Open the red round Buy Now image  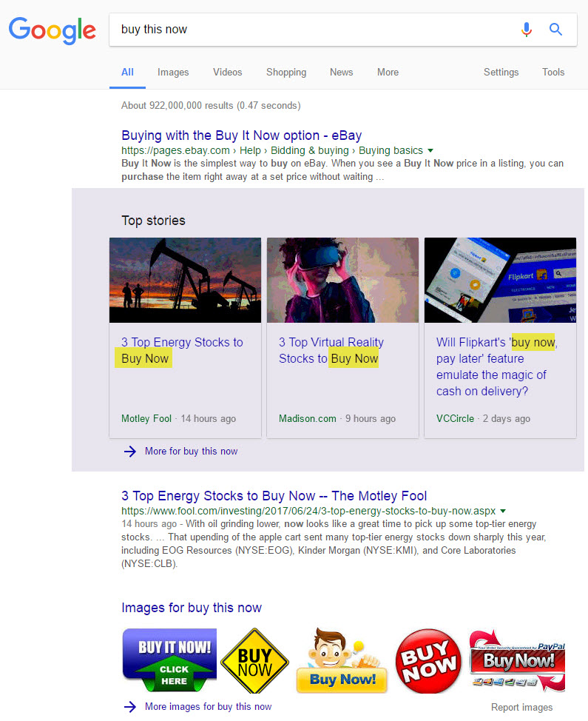pyautogui.click(x=428, y=661)
